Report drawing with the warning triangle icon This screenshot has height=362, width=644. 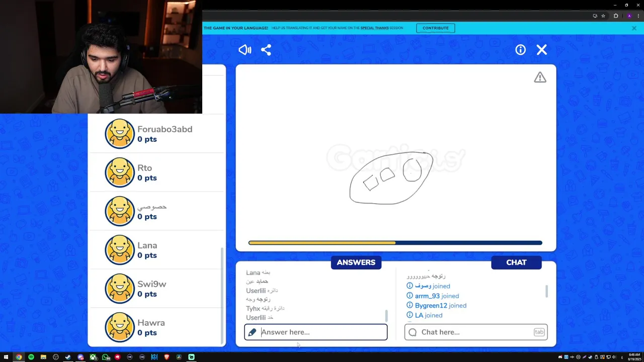coord(540,77)
